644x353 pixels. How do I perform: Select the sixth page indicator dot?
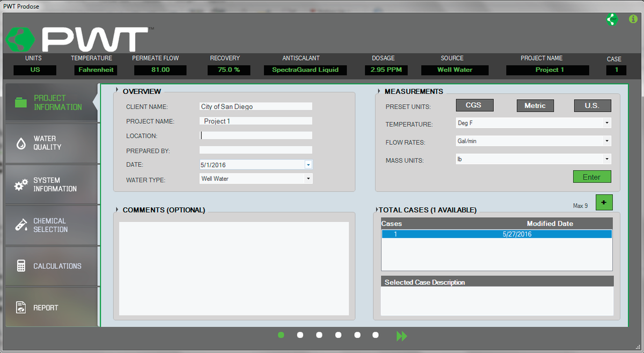[376, 335]
